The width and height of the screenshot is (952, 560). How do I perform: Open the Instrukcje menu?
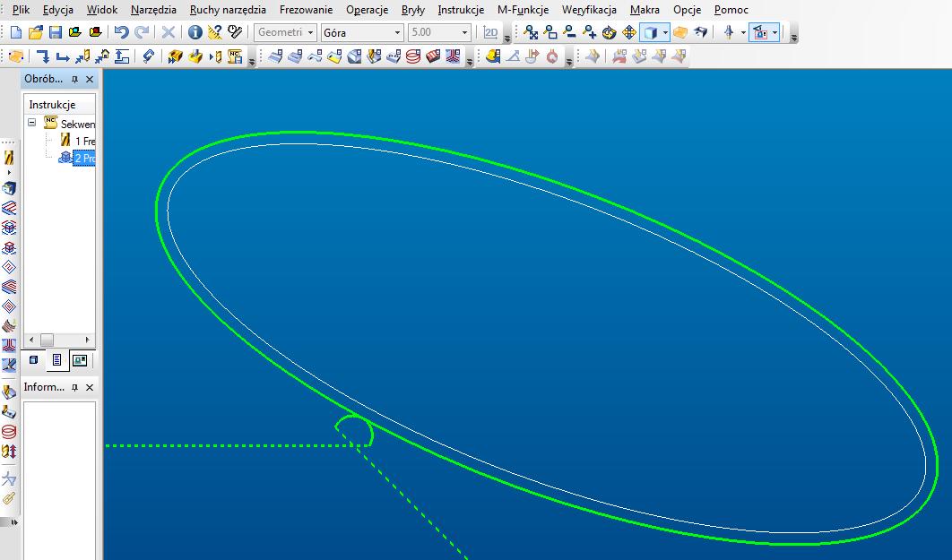tap(461, 10)
